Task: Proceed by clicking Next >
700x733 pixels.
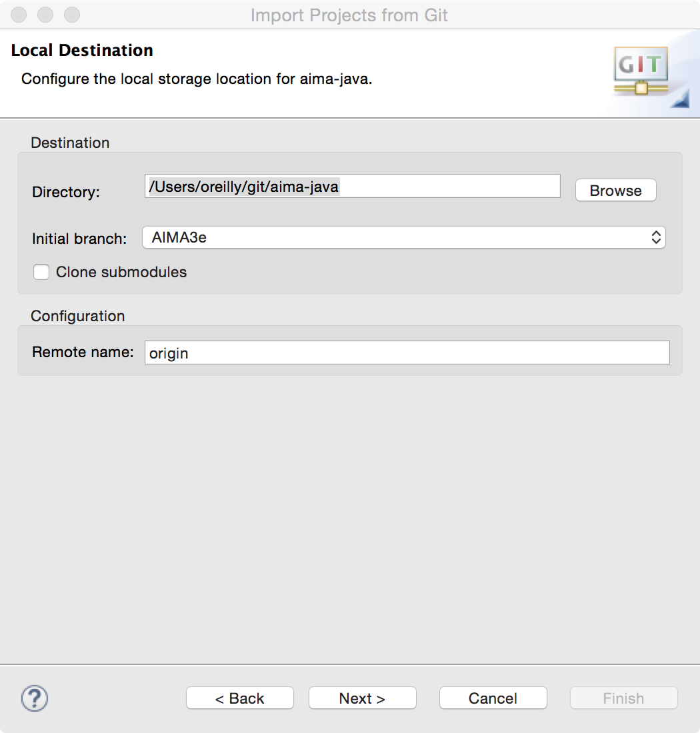Action: [362, 698]
